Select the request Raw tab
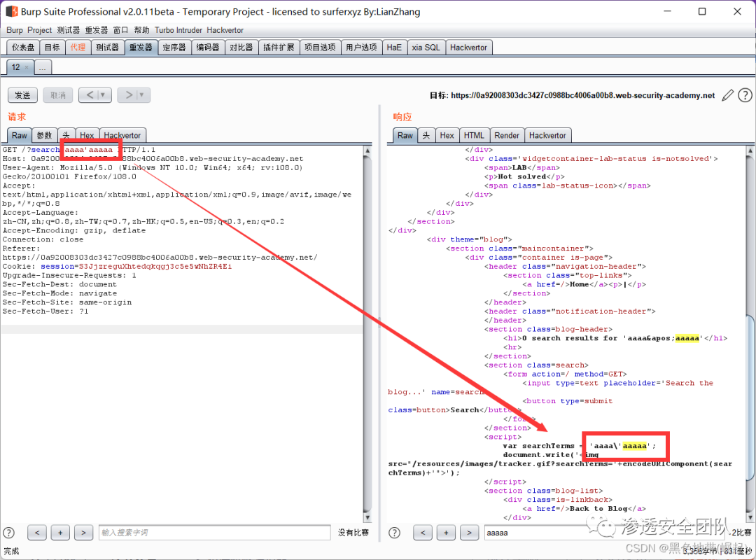This screenshot has height=560, width=756. pyautogui.click(x=20, y=136)
